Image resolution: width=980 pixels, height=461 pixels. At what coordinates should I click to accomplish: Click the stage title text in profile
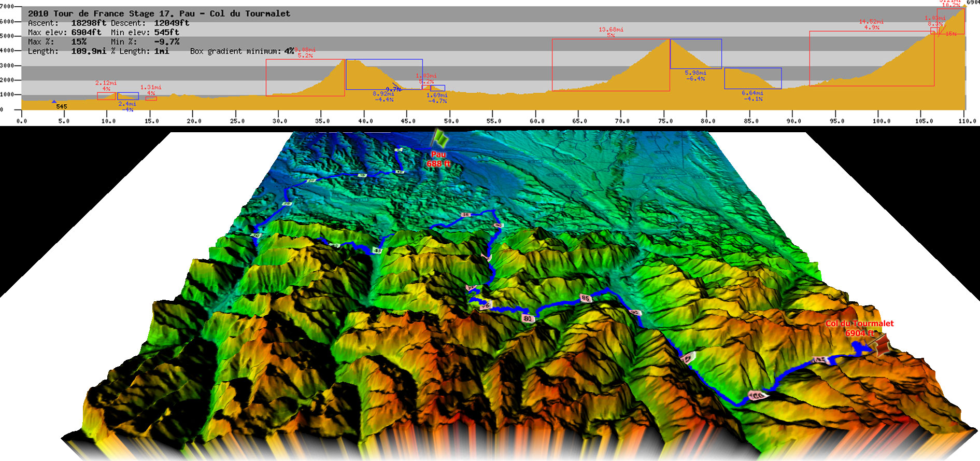[159, 13]
